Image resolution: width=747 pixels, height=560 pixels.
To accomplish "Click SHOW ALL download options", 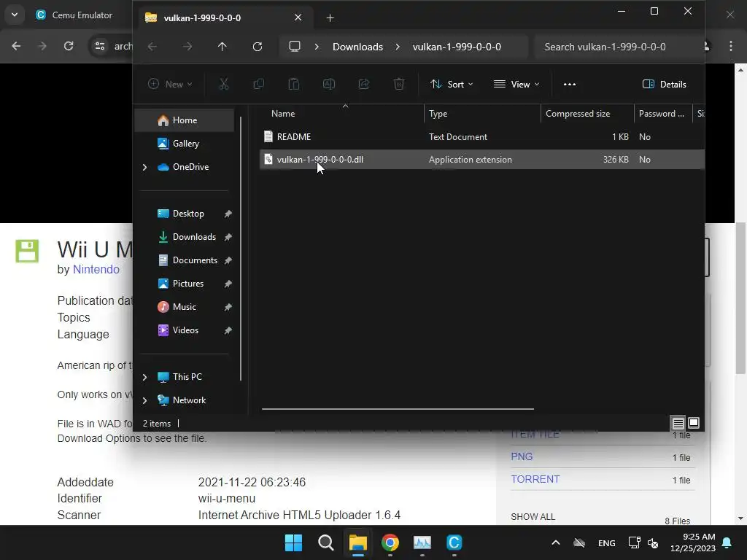I will (x=533, y=517).
